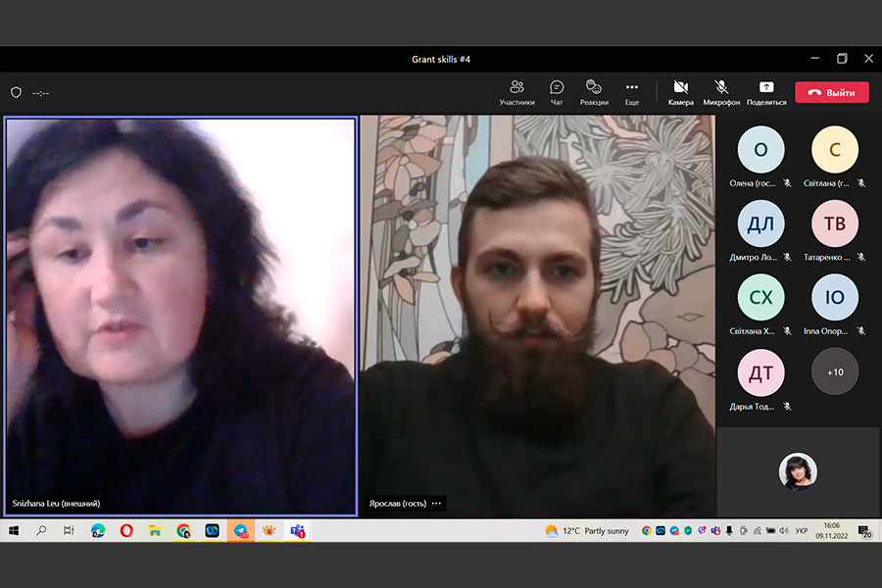
Task: Click the battery tray icon
Action: click(x=770, y=530)
